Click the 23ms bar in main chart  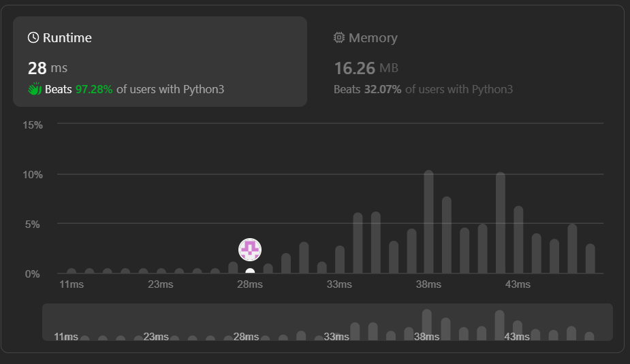coord(161,271)
